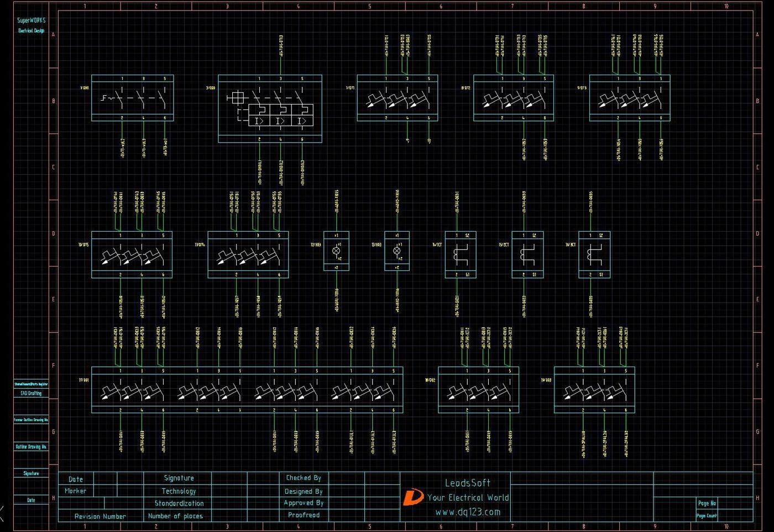Screen dimensions: 774x532
Task: Click the SuperWORKS Electrical Design label
Action: (31, 25)
